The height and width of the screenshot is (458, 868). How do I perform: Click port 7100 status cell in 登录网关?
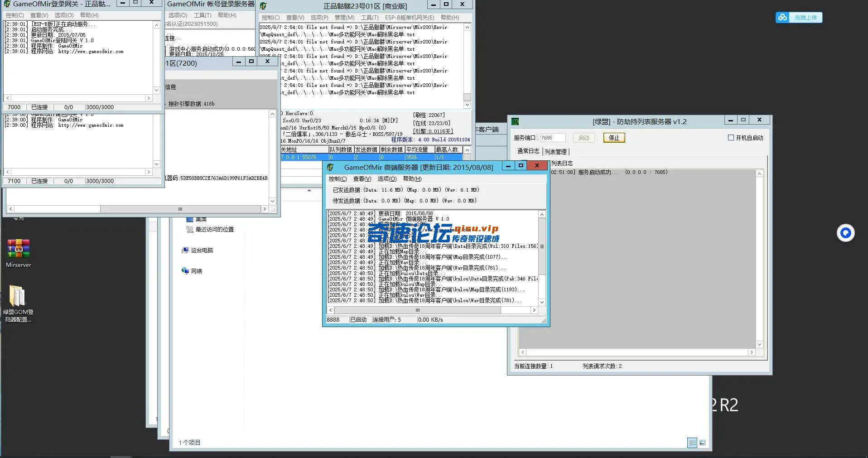[14, 181]
